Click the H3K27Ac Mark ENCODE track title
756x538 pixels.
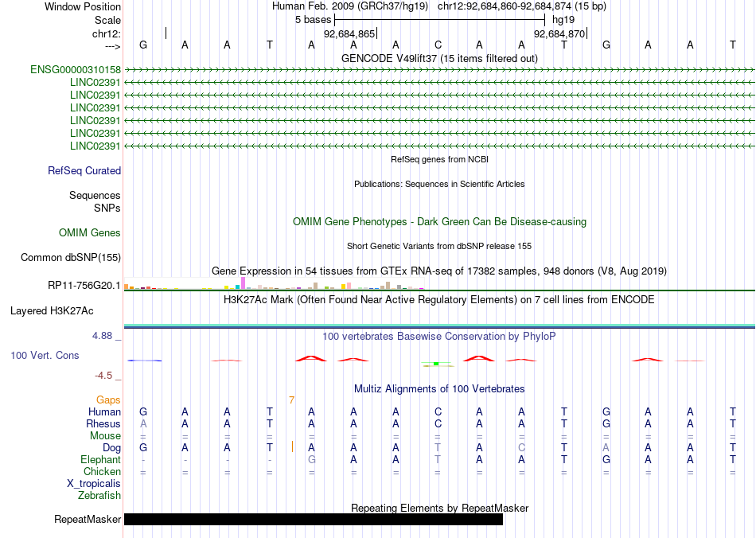pyautogui.click(x=439, y=300)
